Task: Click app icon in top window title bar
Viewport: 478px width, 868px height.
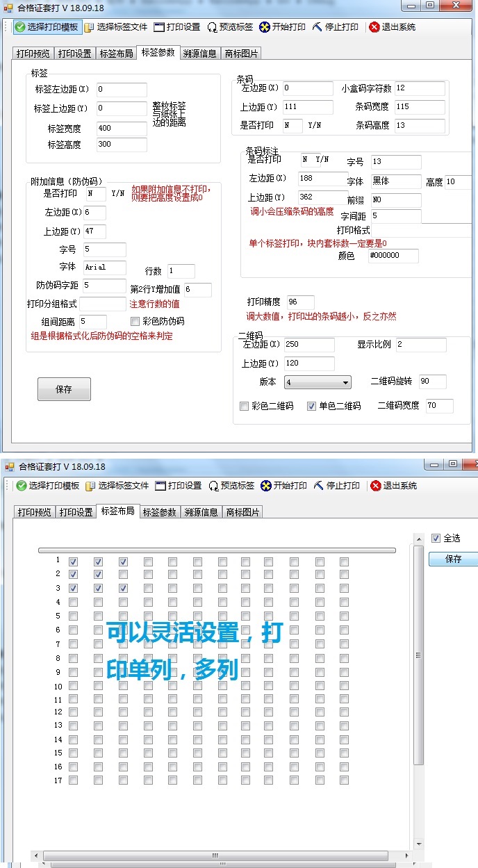Action: [9, 7]
